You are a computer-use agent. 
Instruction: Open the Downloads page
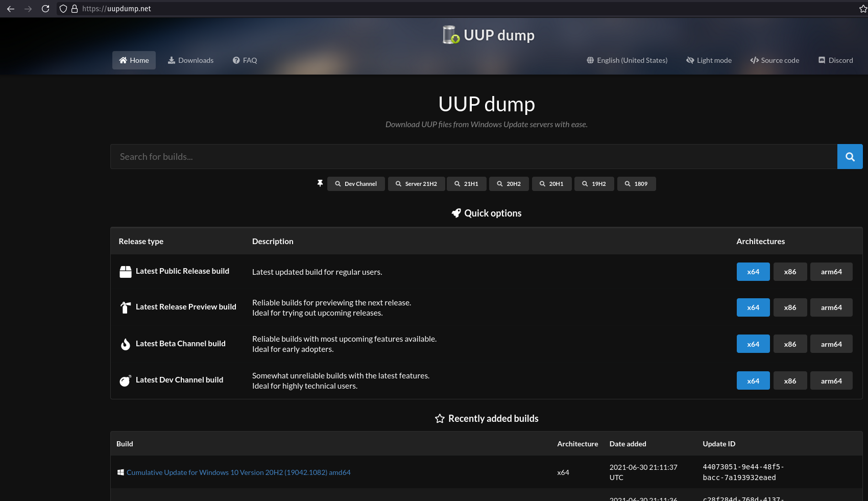(x=190, y=60)
